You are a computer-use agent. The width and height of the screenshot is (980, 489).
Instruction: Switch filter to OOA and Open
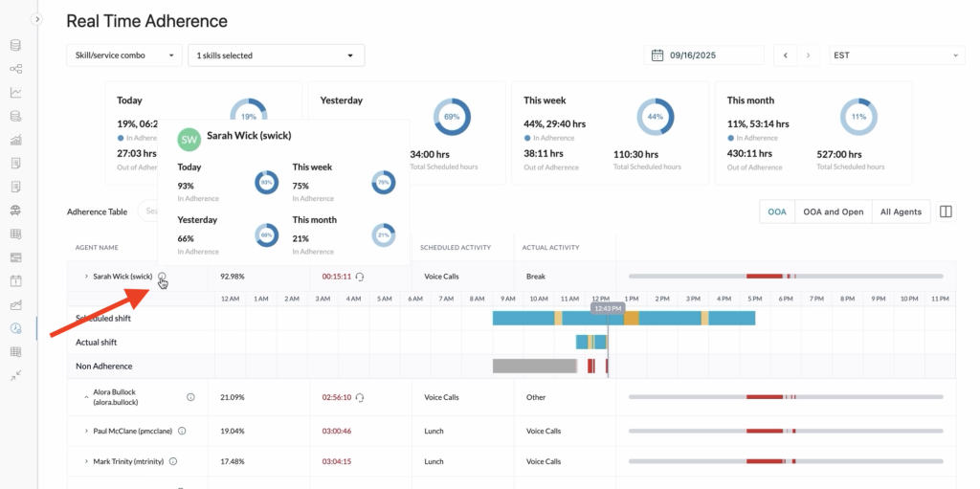click(x=833, y=211)
